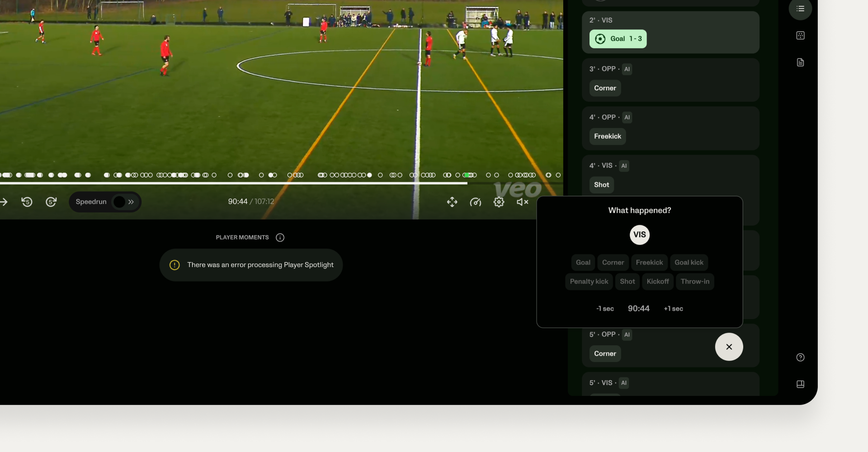Viewport: 868px width, 452px height.
Task: Choose Goal kick event type
Action: tap(689, 263)
